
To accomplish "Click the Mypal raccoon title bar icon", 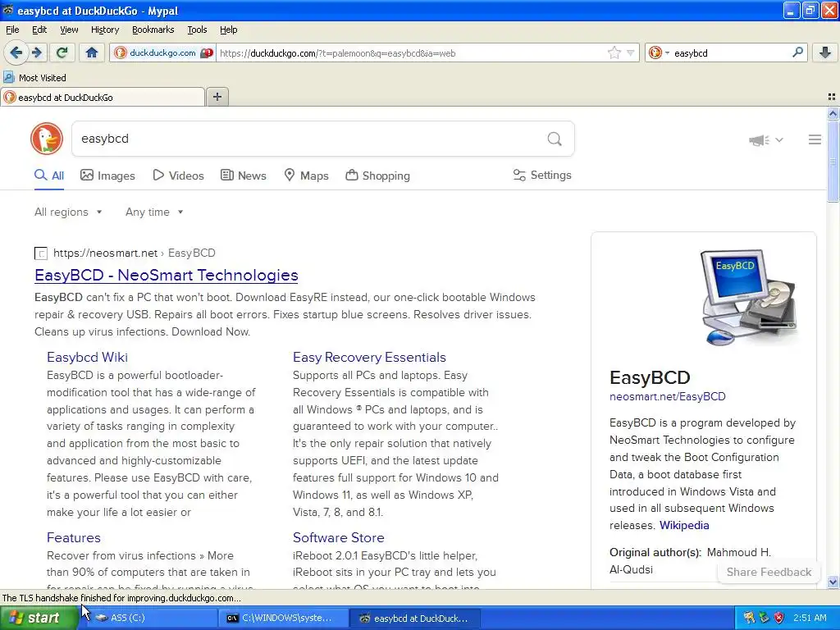I will click(8, 10).
